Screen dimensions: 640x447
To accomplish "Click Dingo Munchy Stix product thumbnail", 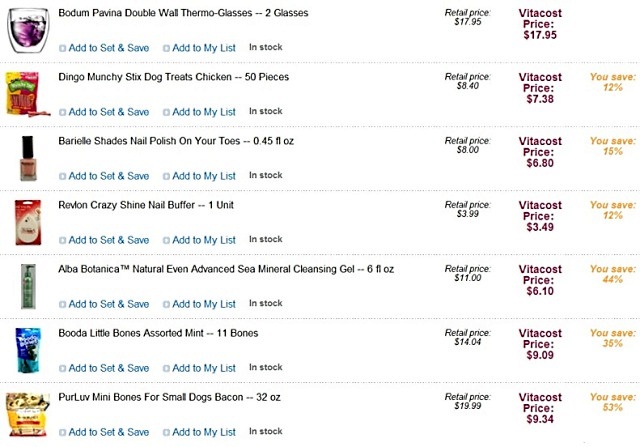I will (x=21, y=90).
